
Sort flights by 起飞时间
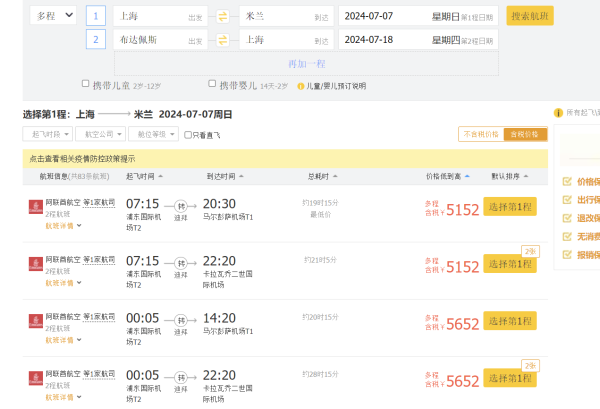(144, 176)
